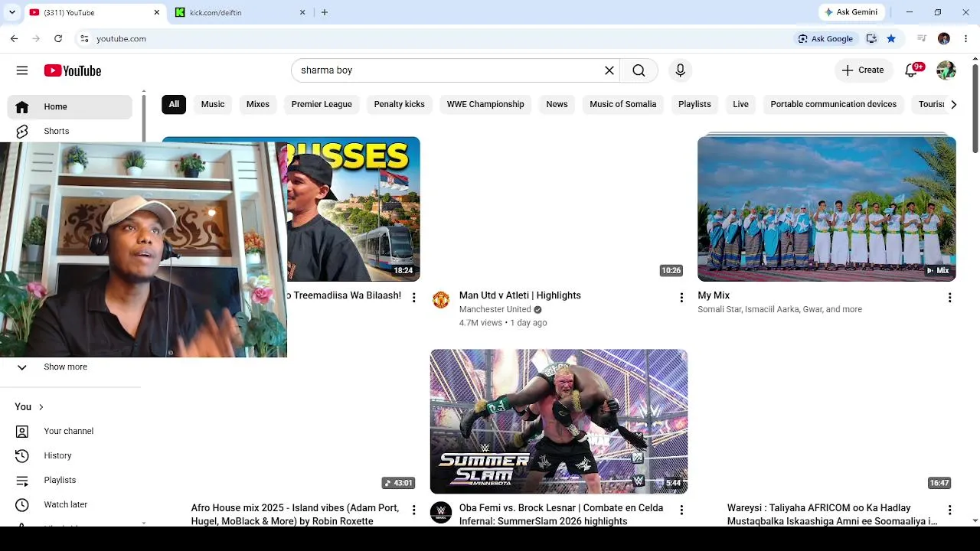Open the YouTube account avatar menu
980x551 pixels.
(x=946, y=70)
